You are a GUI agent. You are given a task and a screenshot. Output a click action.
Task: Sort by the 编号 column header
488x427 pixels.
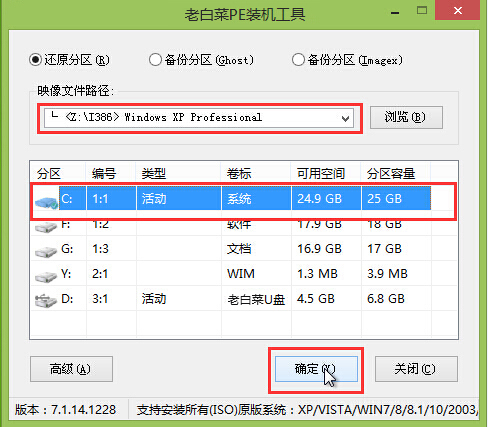click(104, 174)
